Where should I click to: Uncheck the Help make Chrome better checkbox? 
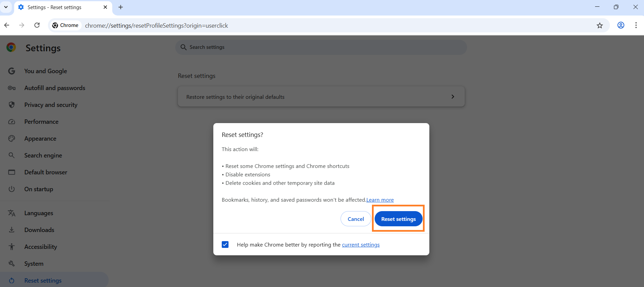pyautogui.click(x=225, y=245)
